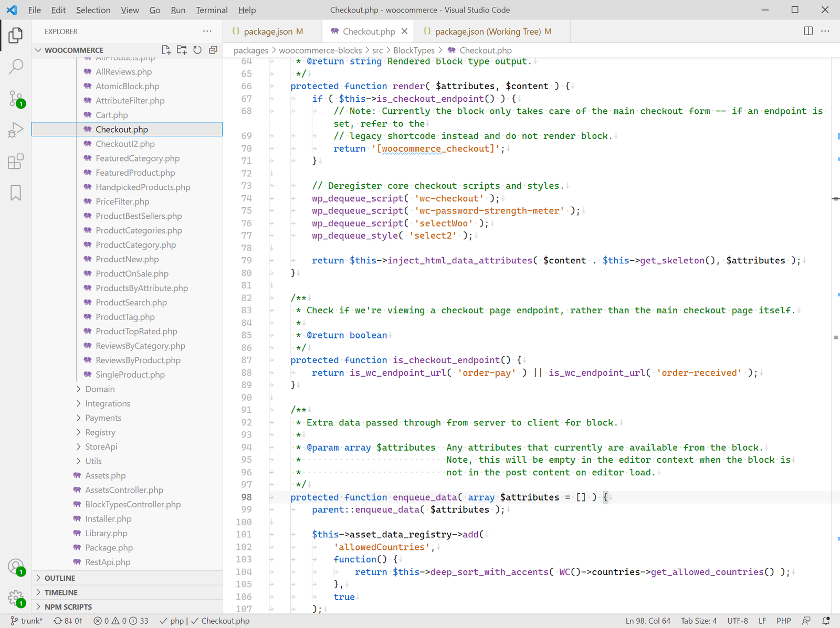Open ProductSearch.php in Explorer
Viewport: 840px width, 628px height.
coord(131,302)
